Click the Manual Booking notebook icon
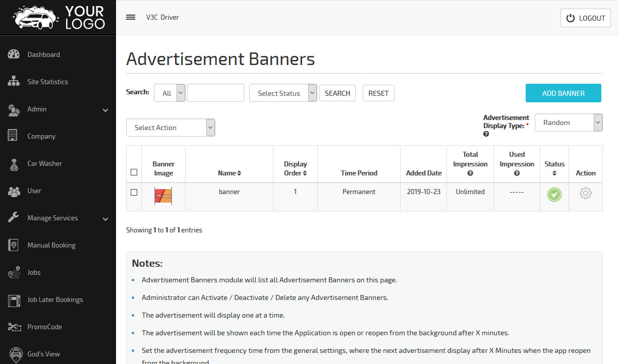618x364 pixels. point(14,245)
